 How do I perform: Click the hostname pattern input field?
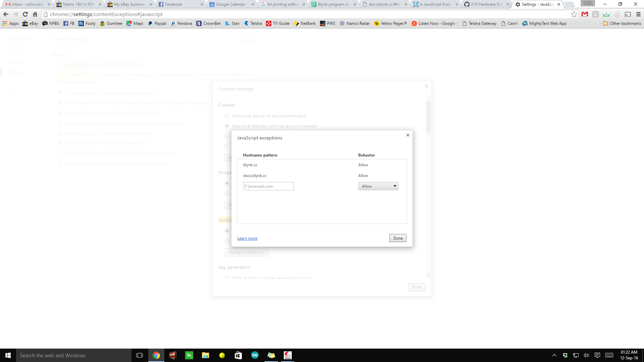(268, 186)
